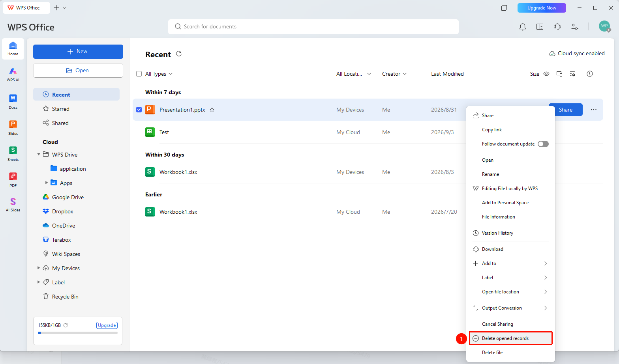Click the notifications bell icon
Image resolution: width=619 pixels, height=364 pixels.
[x=523, y=27]
